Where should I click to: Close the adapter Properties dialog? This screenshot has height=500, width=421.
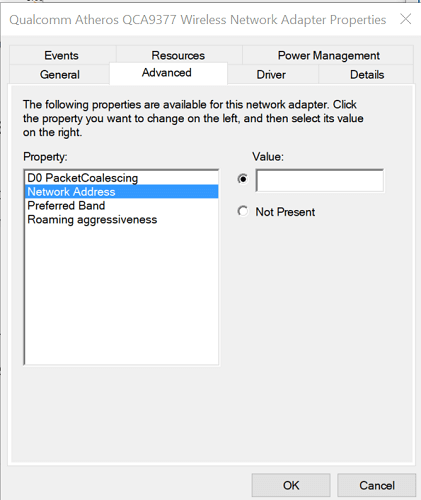coord(405,19)
